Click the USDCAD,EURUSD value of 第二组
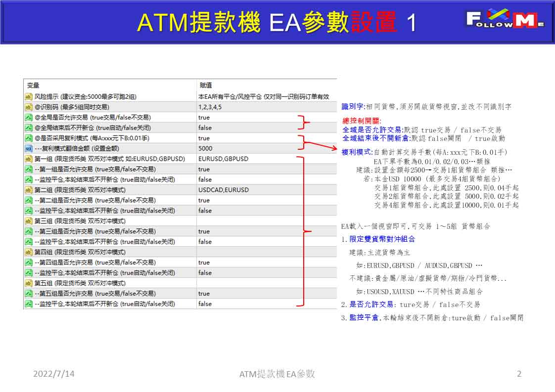This screenshot has width=555, height=392. [x=224, y=190]
